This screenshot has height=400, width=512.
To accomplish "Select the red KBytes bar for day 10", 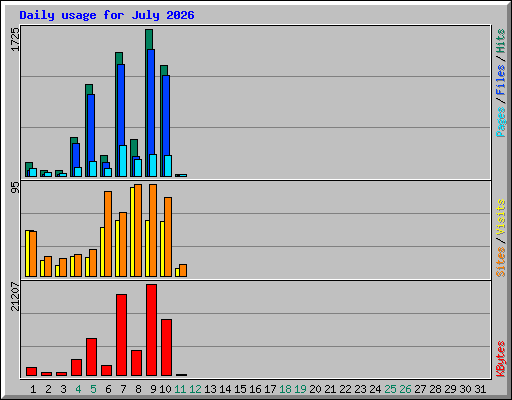I will tap(166, 347).
